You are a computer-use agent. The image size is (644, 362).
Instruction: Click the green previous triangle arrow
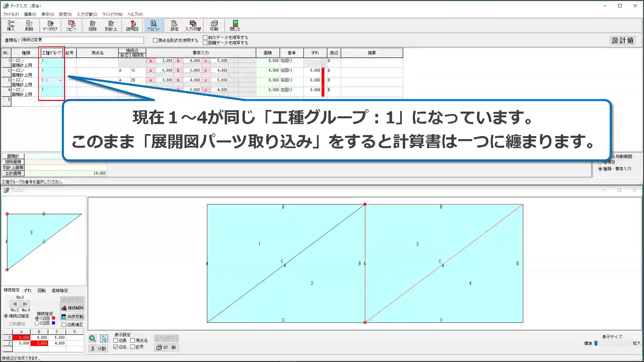15,304
